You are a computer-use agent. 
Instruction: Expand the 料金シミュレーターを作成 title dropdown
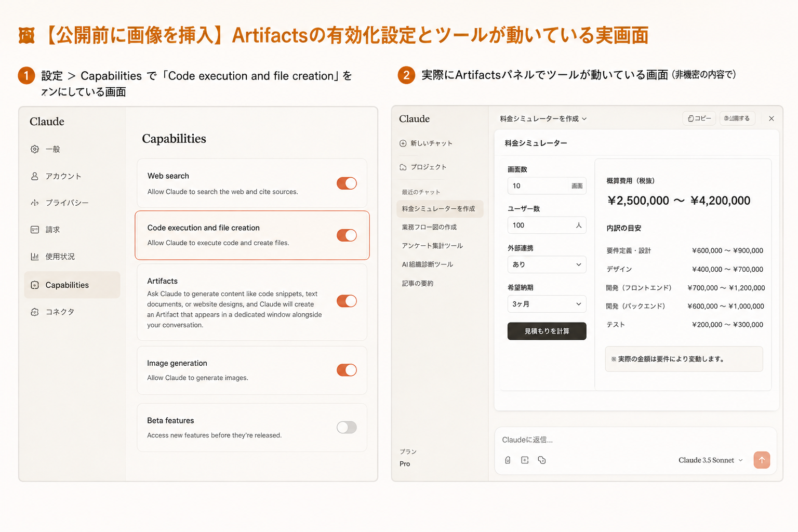(543, 118)
